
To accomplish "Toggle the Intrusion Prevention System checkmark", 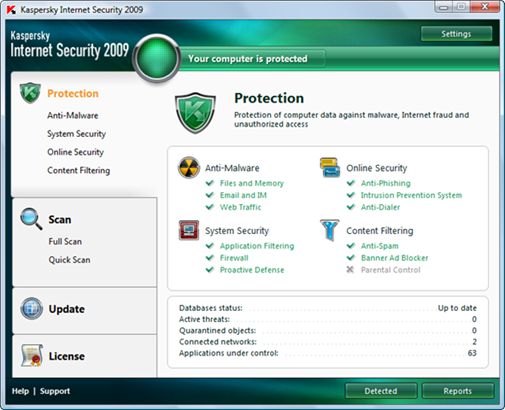I will click(x=351, y=195).
